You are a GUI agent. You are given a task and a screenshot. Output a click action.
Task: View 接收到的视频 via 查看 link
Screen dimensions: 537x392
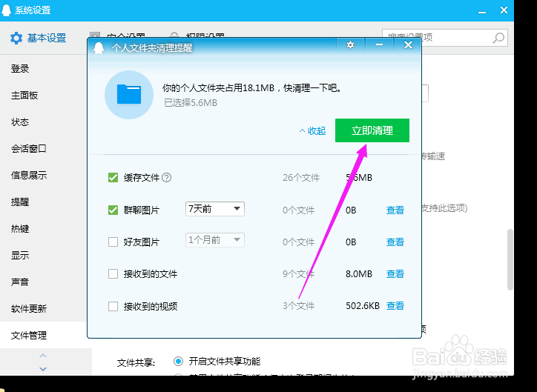point(395,306)
